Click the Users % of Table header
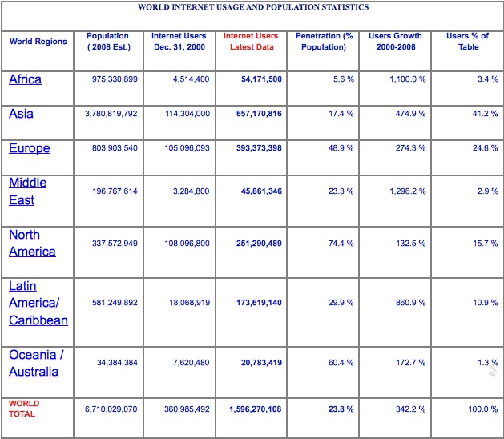Viewport: 504px width, 439px height. (468, 42)
